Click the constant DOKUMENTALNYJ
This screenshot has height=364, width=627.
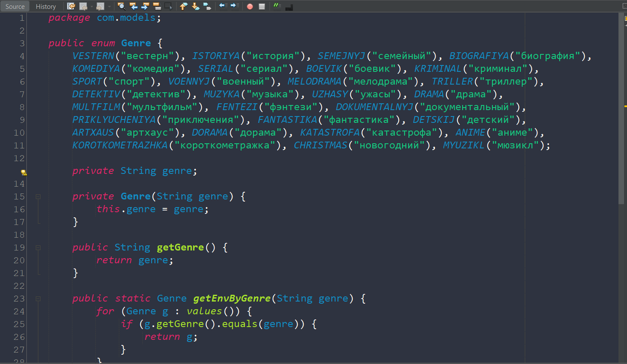(x=375, y=107)
